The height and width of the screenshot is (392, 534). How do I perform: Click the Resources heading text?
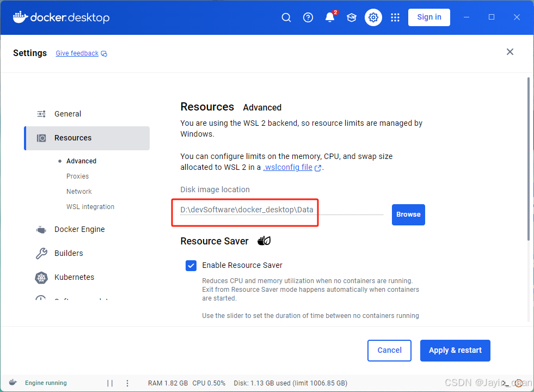(x=207, y=107)
